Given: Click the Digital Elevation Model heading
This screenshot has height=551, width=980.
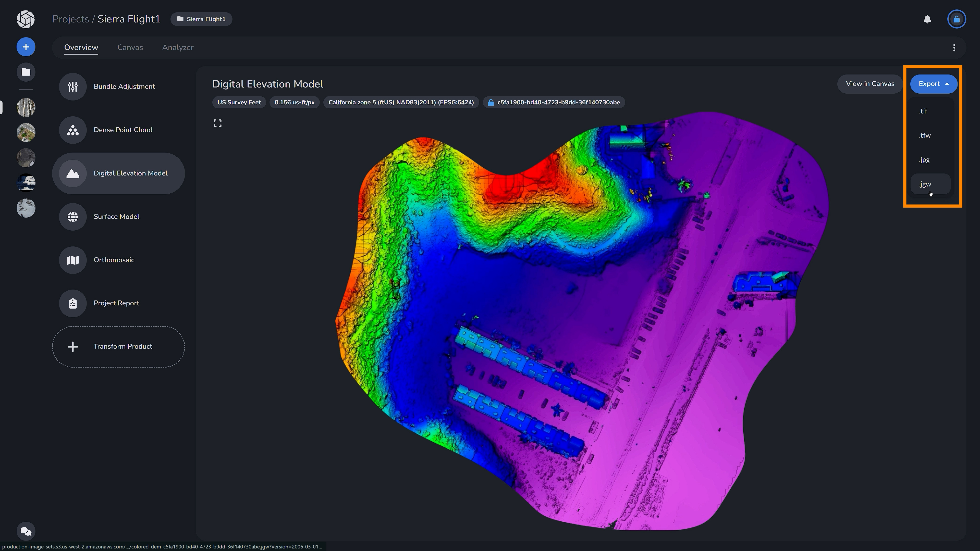Looking at the screenshot, I should click(x=267, y=84).
